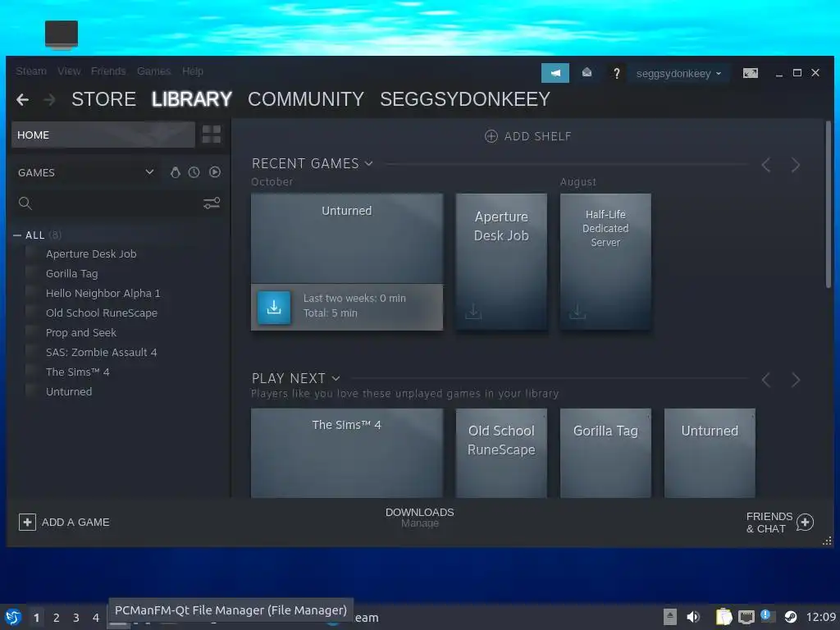
Task: Open the GAMES filter dropdown
Action: click(85, 172)
